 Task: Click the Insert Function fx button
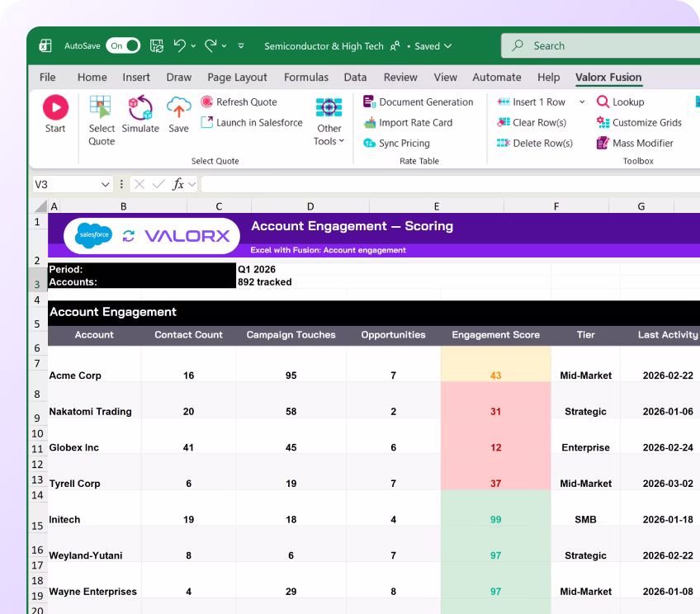point(178,184)
